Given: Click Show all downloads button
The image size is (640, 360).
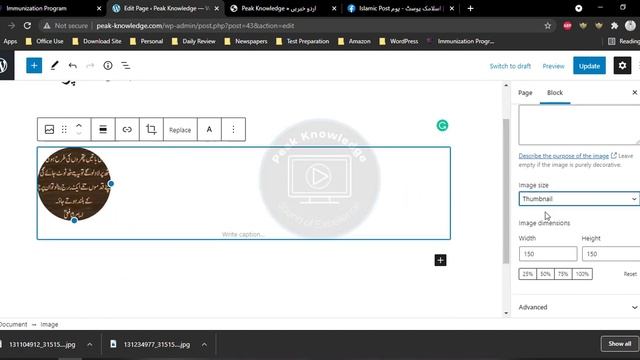Looking at the screenshot, I should pos(620,344).
